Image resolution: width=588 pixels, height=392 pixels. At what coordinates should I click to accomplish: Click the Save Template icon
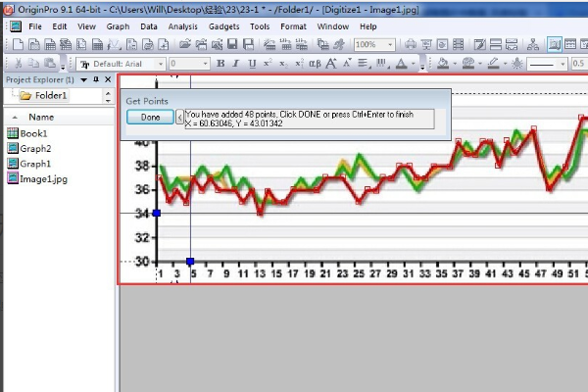249,44
